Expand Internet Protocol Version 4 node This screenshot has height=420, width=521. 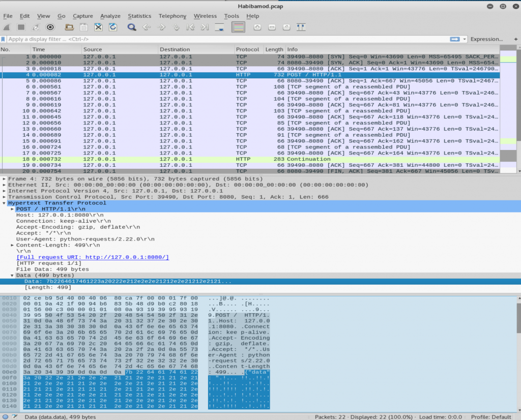pos(4,191)
